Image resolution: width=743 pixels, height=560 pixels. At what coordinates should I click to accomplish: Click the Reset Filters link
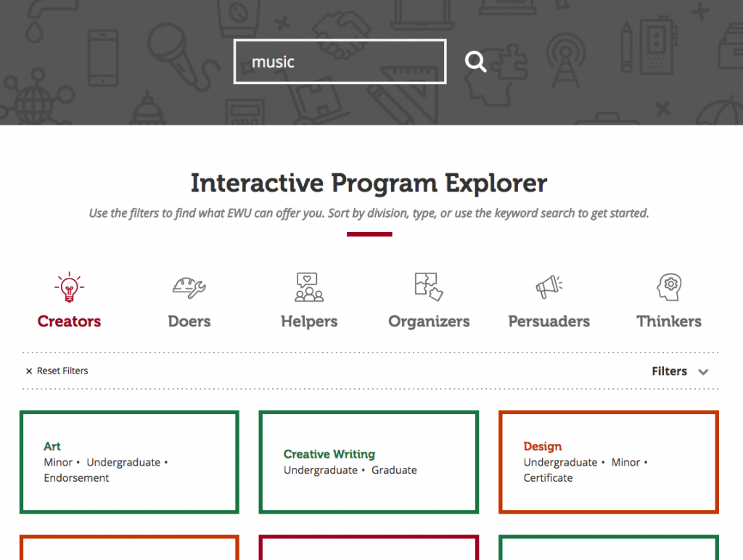click(62, 371)
